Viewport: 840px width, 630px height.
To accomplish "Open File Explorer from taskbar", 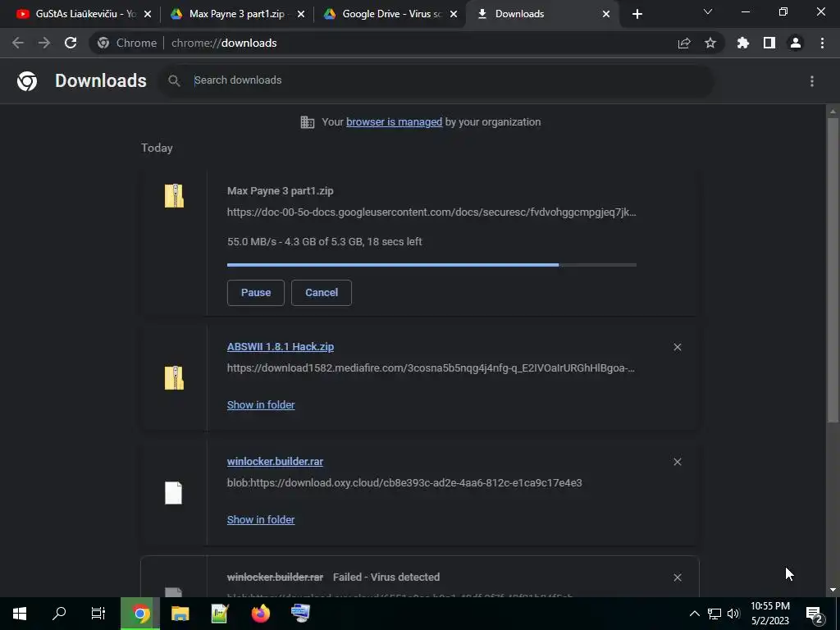I will tap(180, 614).
